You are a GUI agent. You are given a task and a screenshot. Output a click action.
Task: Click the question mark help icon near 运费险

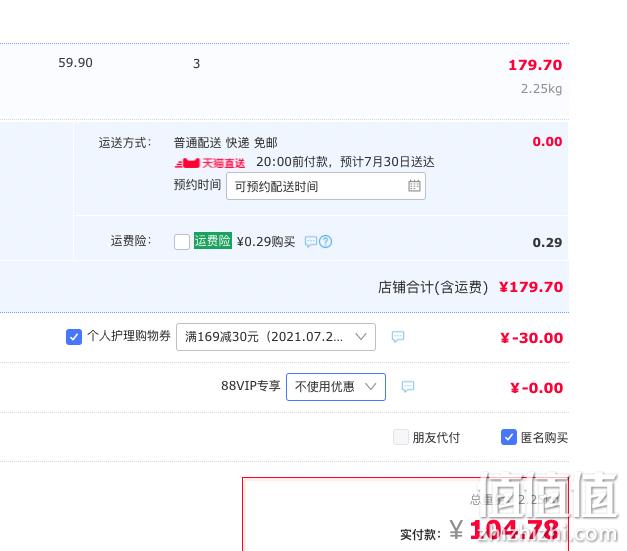325,242
